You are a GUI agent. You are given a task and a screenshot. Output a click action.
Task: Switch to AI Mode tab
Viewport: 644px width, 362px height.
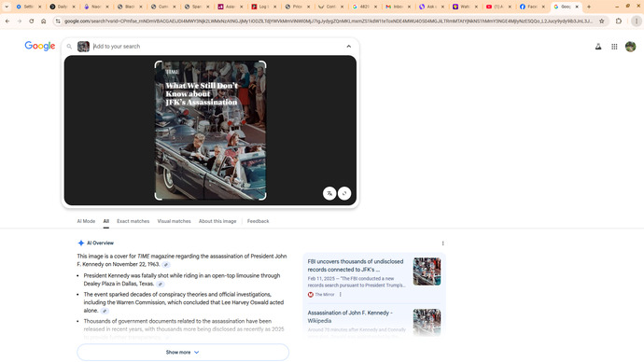tap(86, 221)
